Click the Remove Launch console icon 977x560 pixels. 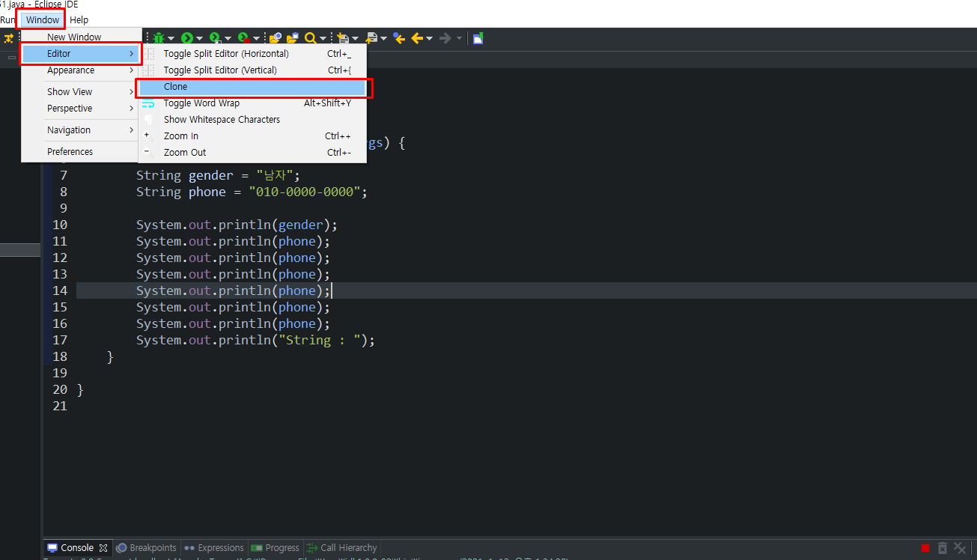pos(943,548)
